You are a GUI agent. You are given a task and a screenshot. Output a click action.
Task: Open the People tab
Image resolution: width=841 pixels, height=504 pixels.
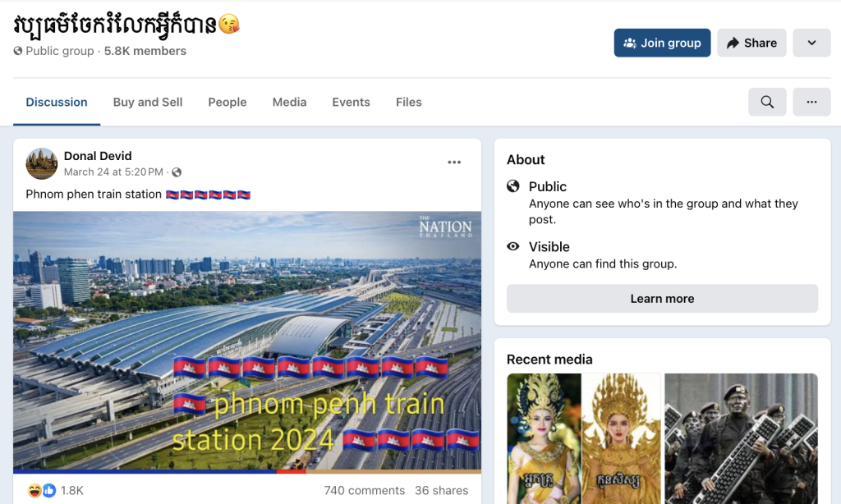pyautogui.click(x=227, y=102)
